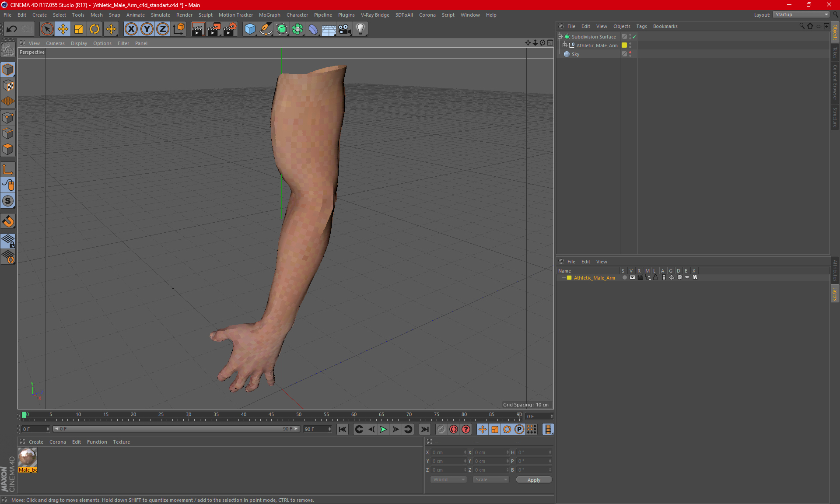
Task: Render the current view icon
Action: pyautogui.click(x=198, y=29)
